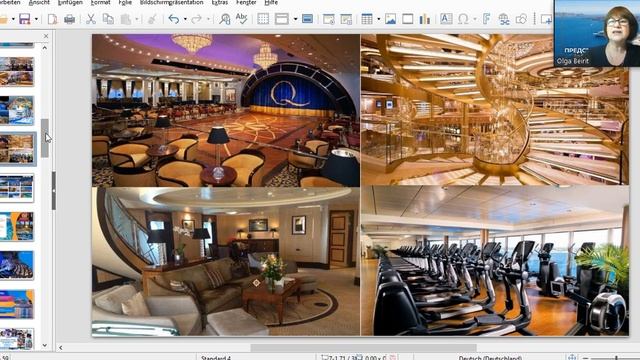Viewport: 640px width, 360px height.
Task: Open the Insert Table dropdown arrow
Action: click(378, 19)
